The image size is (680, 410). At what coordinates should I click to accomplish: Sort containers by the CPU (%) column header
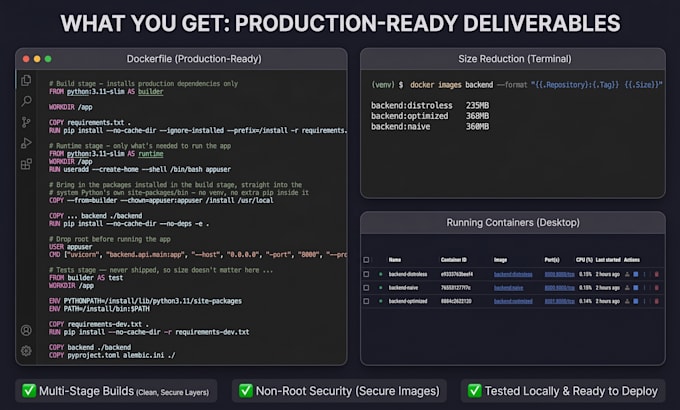[584, 260]
